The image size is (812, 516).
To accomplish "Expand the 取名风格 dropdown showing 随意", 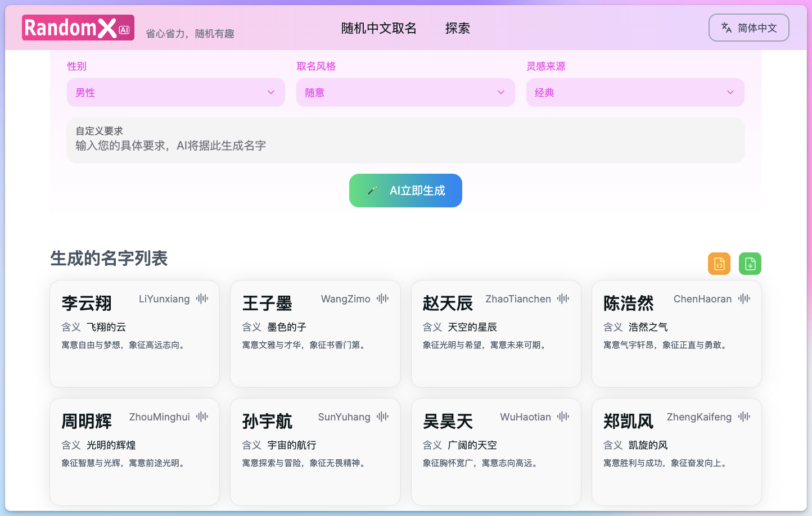I will 405,92.
